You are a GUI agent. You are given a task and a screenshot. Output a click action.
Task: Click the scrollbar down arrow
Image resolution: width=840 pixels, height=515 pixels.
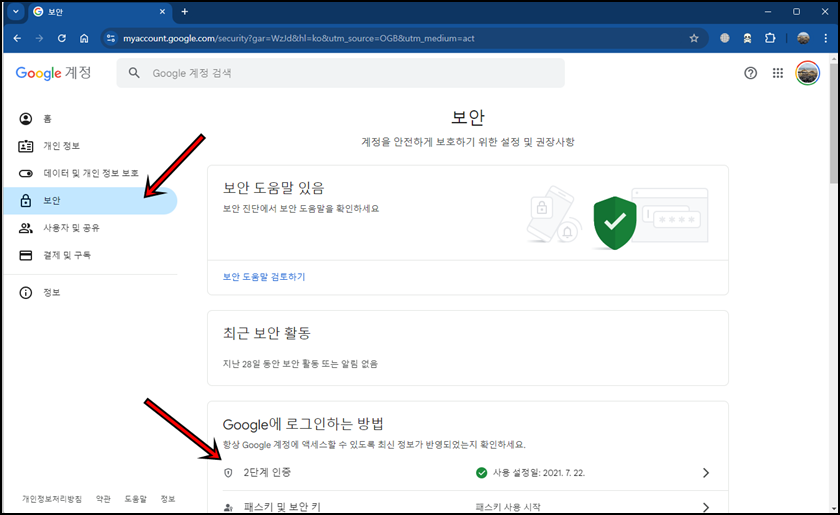coord(834,508)
